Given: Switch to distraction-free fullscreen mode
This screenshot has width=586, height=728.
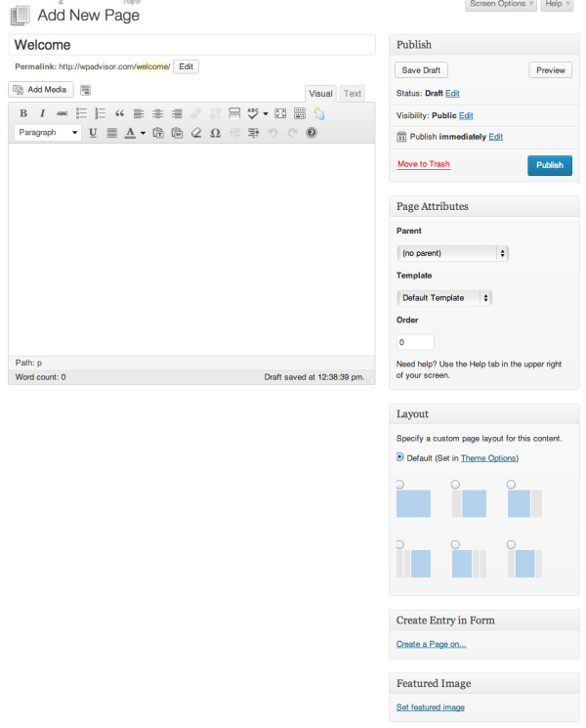Looking at the screenshot, I should 280,113.
